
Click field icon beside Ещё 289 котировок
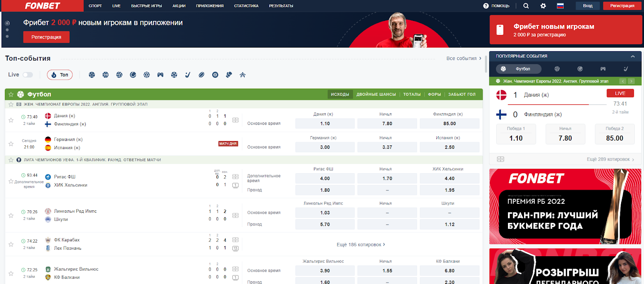click(x=500, y=159)
